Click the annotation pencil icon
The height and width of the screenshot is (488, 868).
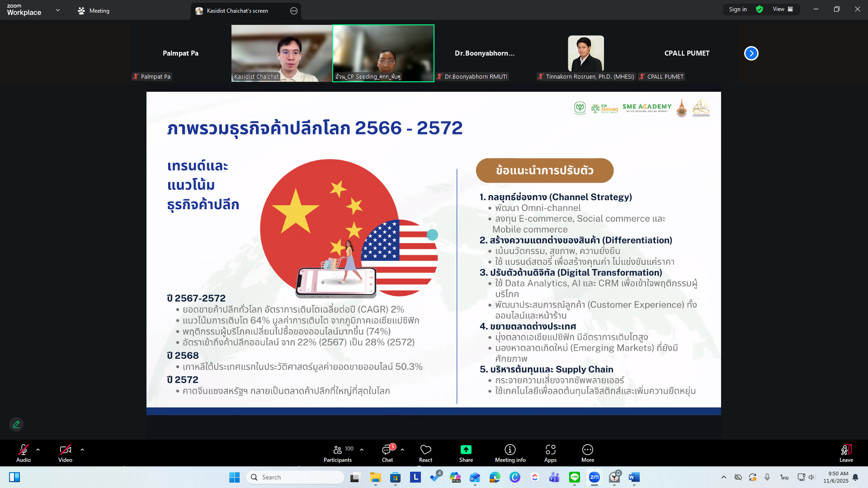coord(16,424)
